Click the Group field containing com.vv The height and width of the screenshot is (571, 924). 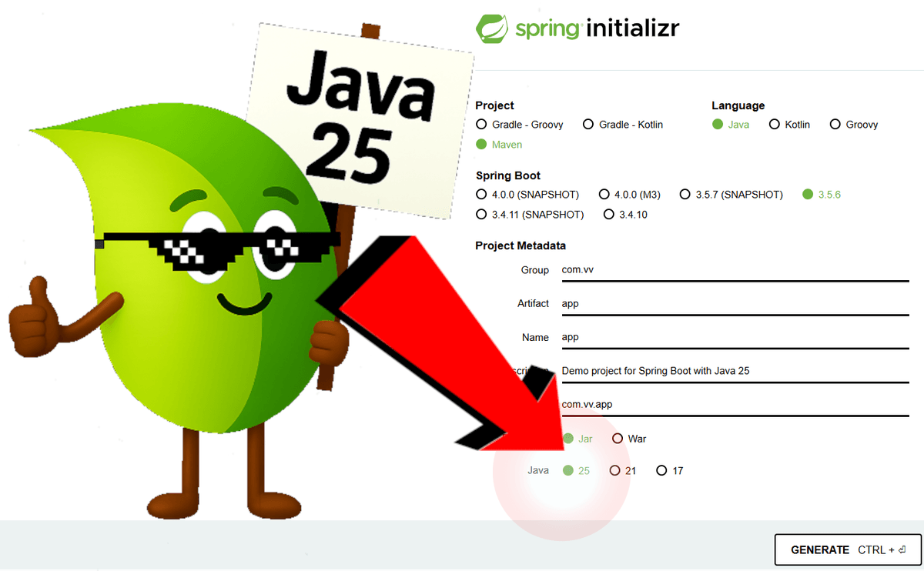tap(735, 270)
